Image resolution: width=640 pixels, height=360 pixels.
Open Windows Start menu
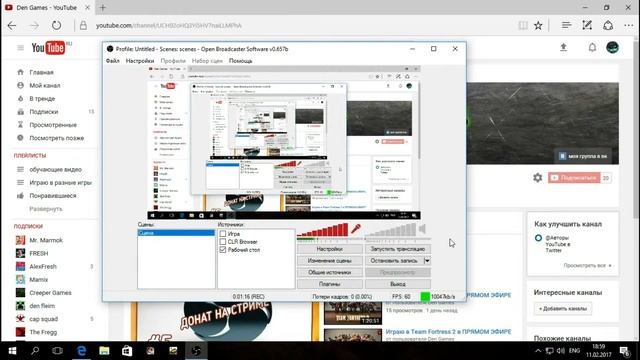(x=12, y=351)
